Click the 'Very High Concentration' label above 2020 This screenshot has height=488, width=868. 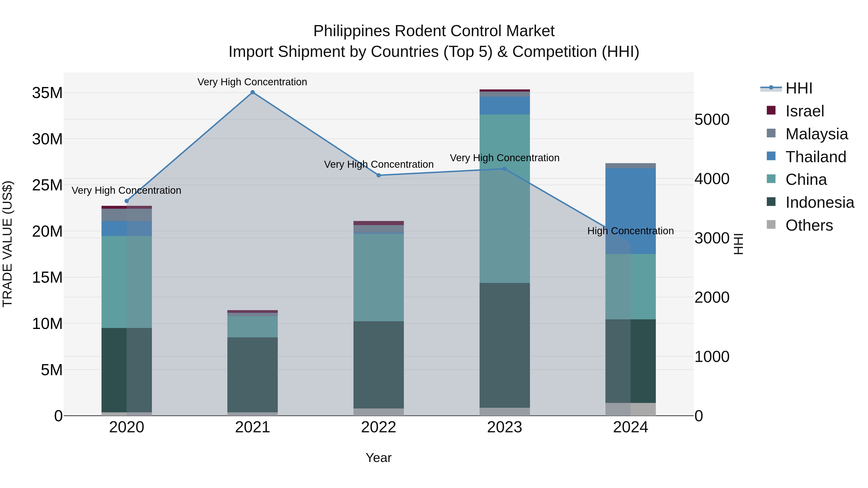click(126, 191)
